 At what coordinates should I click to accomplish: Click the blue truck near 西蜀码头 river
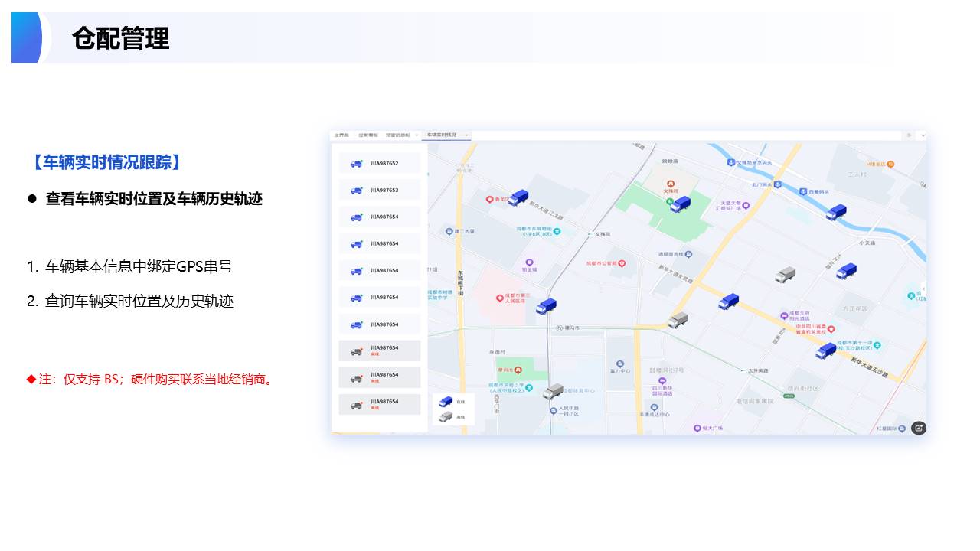tap(836, 213)
